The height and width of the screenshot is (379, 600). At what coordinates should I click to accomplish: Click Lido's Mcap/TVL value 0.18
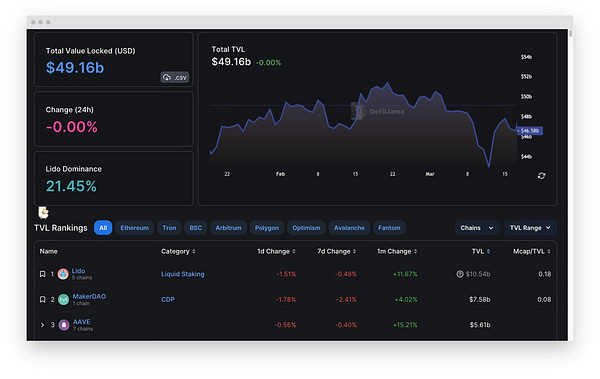tap(545, 274)
